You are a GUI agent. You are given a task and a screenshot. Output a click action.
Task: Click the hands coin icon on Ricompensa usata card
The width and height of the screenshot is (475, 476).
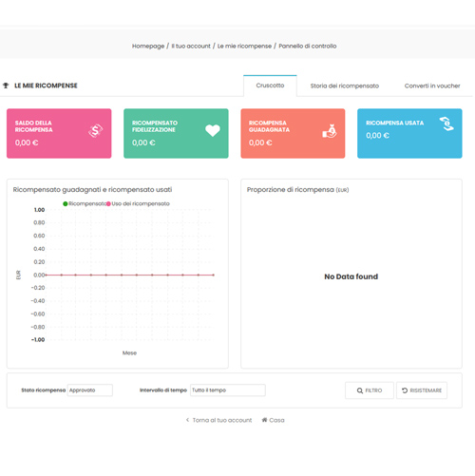click(446, 124)
